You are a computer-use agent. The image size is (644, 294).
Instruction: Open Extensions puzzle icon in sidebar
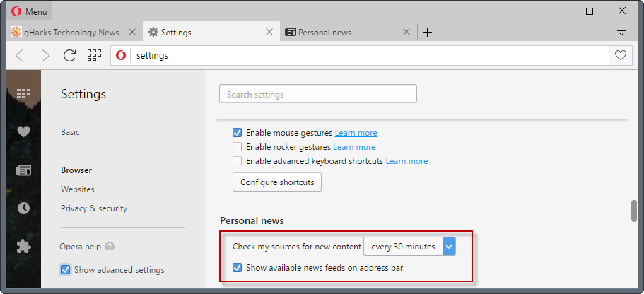point(23,247)
